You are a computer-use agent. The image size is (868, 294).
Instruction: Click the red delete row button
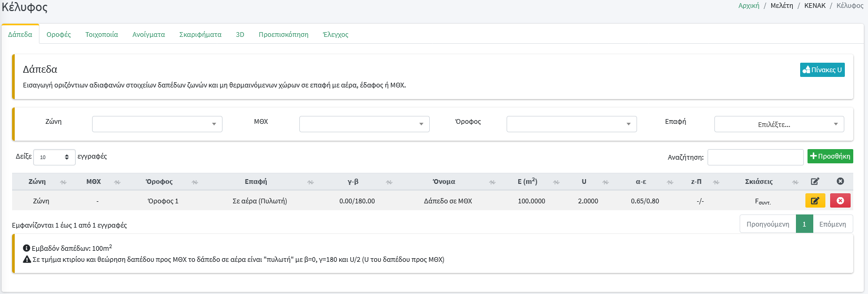[840, 201]
